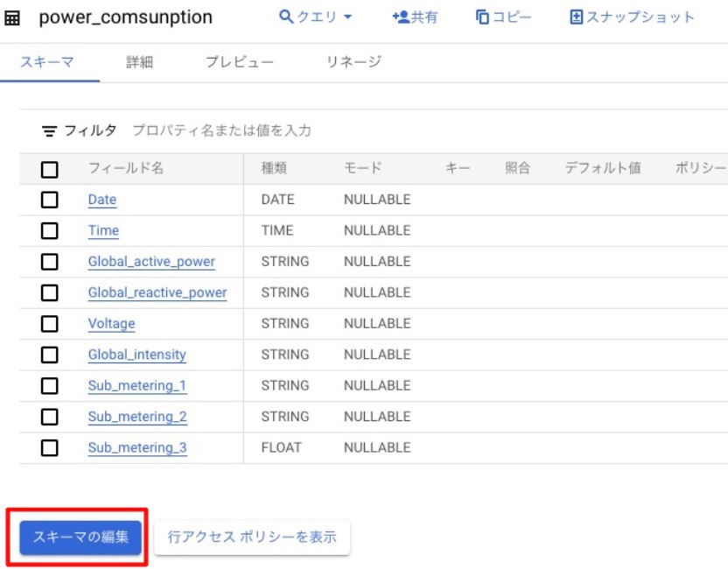Switch to the 詳細 tab
The width and height of the screenshot is (728, 569).
pyautogui.click(x=140, y=62)
